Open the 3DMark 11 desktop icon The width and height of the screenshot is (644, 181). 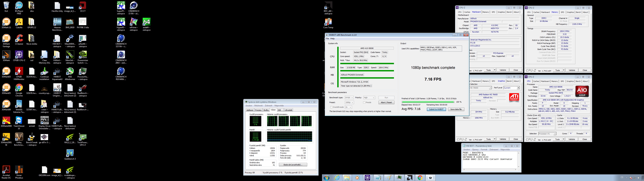(x=6, y=23)
